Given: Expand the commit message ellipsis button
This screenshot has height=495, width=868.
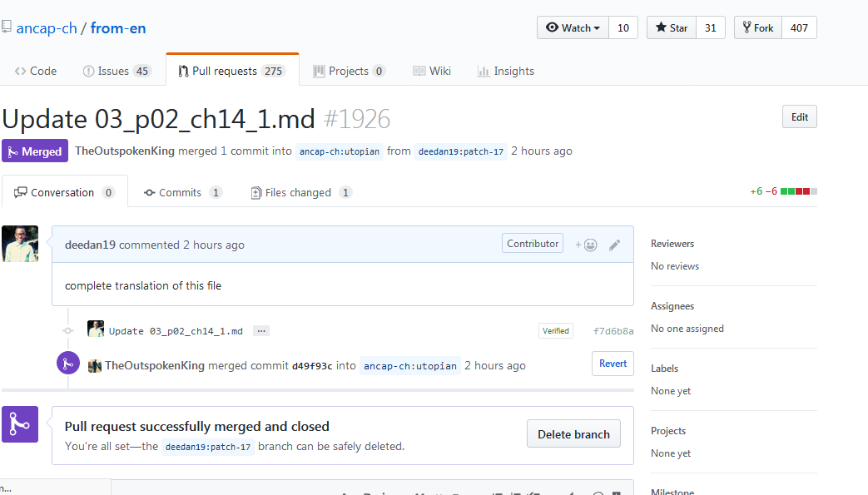Looking at the screenshot, I should [261, 330].
